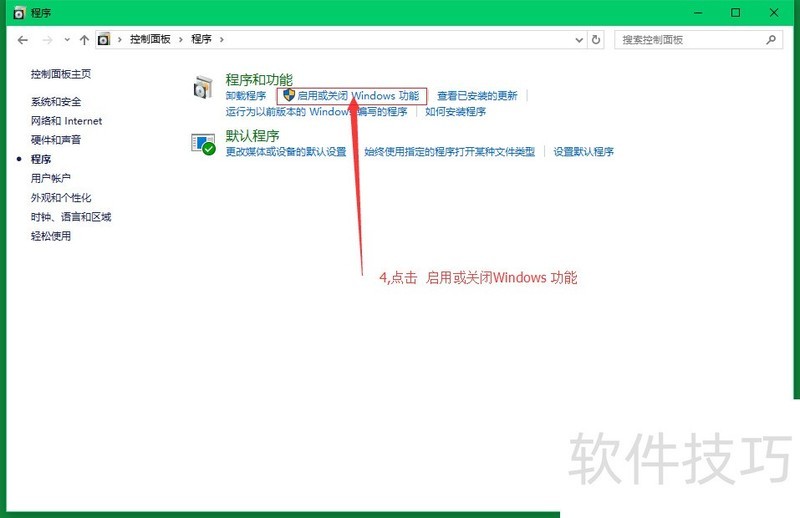Minimize the 程序 window
Image resolution: width=800 pixels, height=518 pixels.
(698, 13)
